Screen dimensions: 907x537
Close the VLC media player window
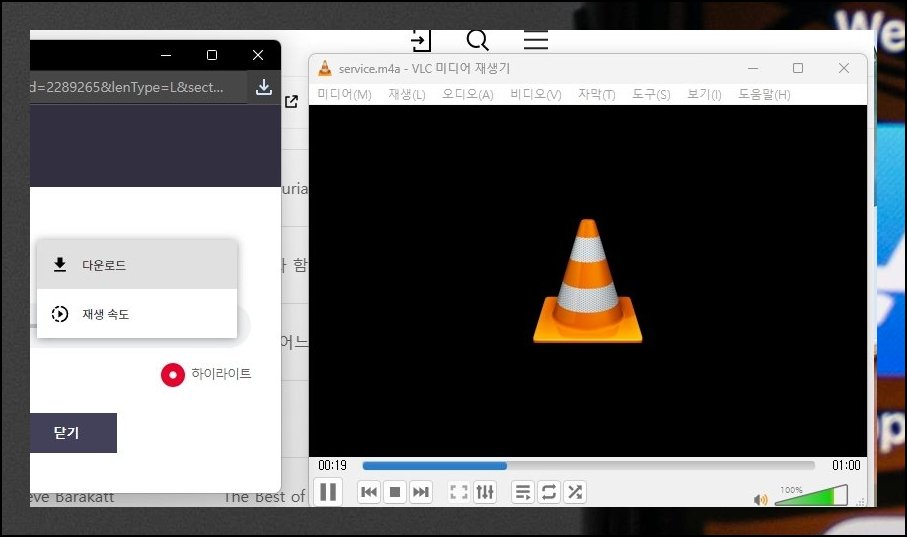pyautogui.click(x=844, y=68)
